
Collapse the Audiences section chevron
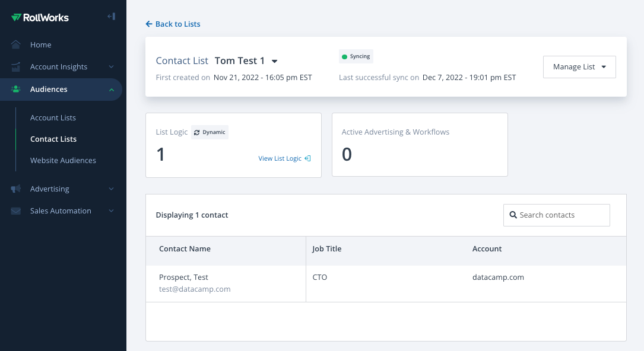(x=112, y=90)
